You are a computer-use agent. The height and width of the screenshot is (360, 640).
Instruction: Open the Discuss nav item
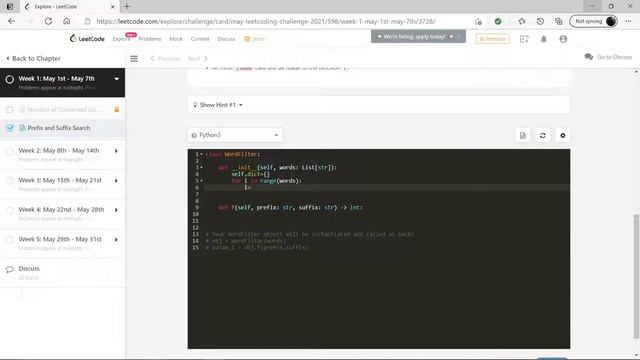pyautogui.click(x=227, y=39)
